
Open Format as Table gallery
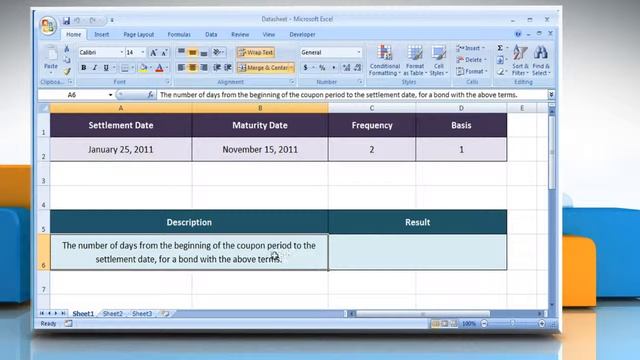click(x=415, y=60)
